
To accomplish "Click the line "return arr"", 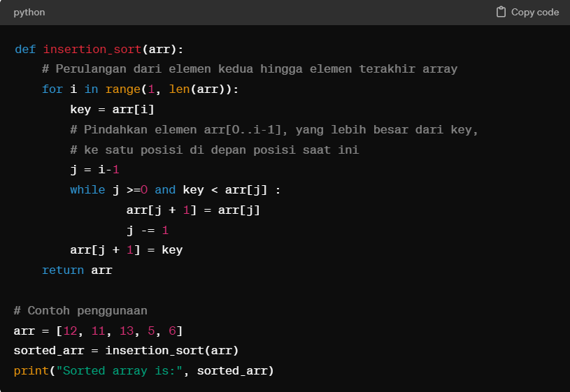I will pos(77,270).
